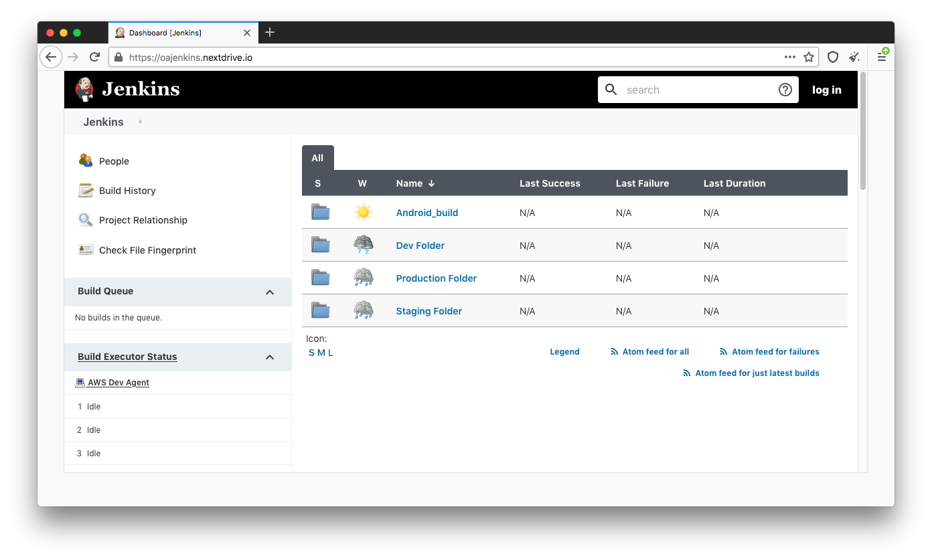
Task: Click the Check File Fingerprint icon
Action: 86,250
